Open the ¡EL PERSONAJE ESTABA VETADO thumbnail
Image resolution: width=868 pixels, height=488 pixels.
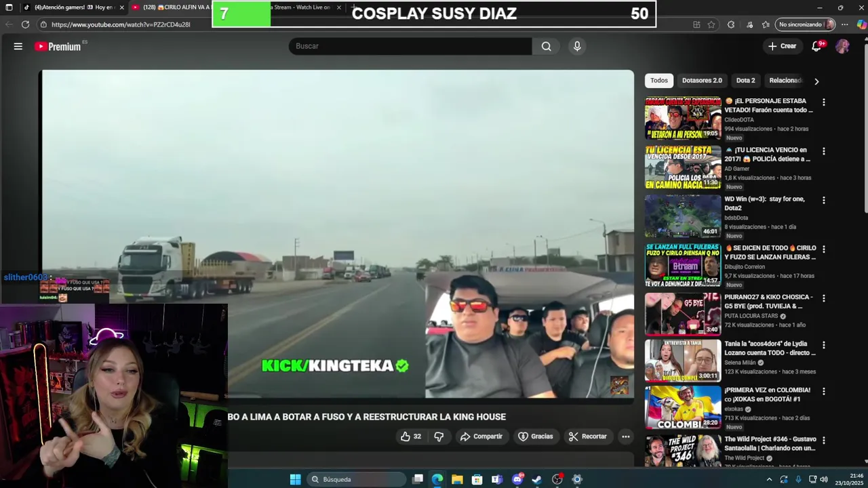tap(682, 118)
